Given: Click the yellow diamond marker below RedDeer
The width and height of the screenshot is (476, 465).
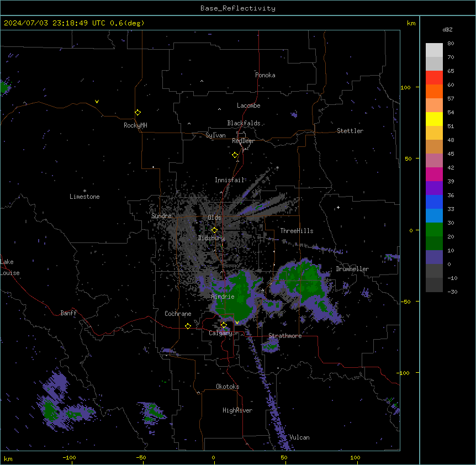Looking at the screenshot, I should [x=235, y=155].
